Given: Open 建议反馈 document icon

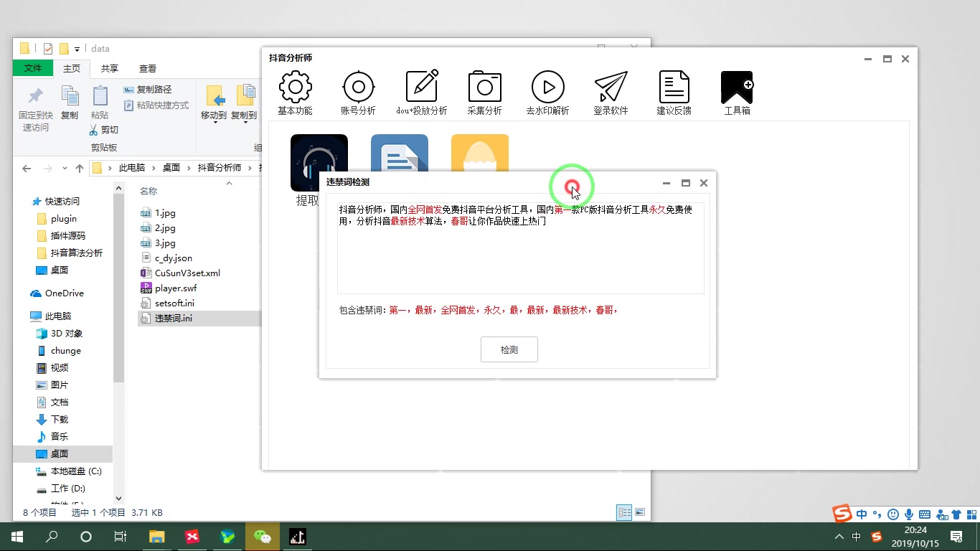Looking at the screenshot, I should point(674,88).
